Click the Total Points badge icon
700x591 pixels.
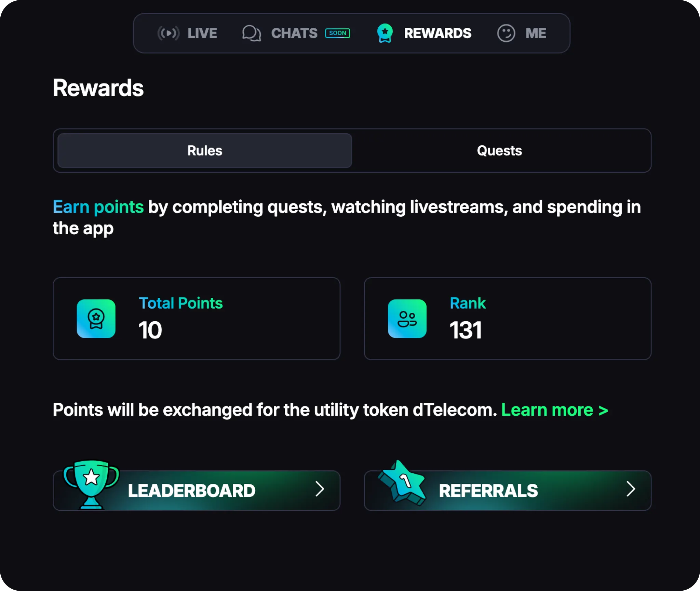(96, 319)
